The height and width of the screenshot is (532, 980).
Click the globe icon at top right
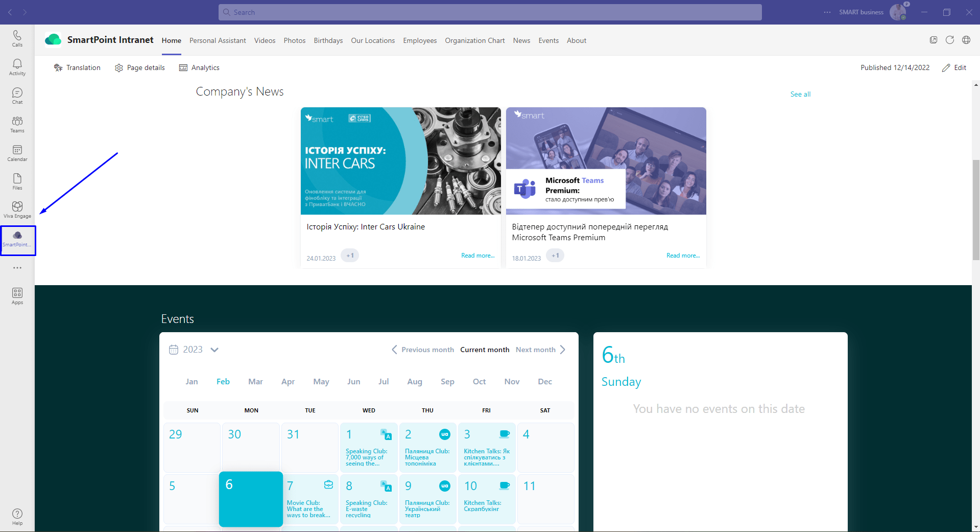pos(966,40)
